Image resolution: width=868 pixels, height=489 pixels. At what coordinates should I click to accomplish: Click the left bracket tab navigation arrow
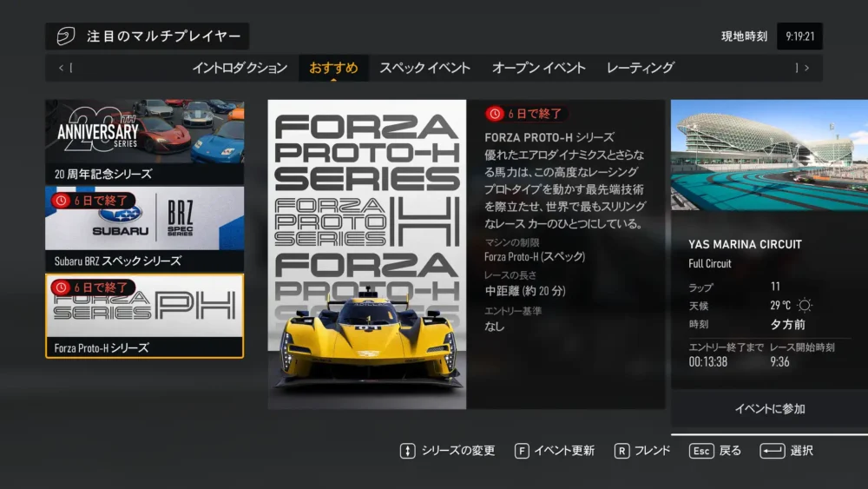point(65,68)
